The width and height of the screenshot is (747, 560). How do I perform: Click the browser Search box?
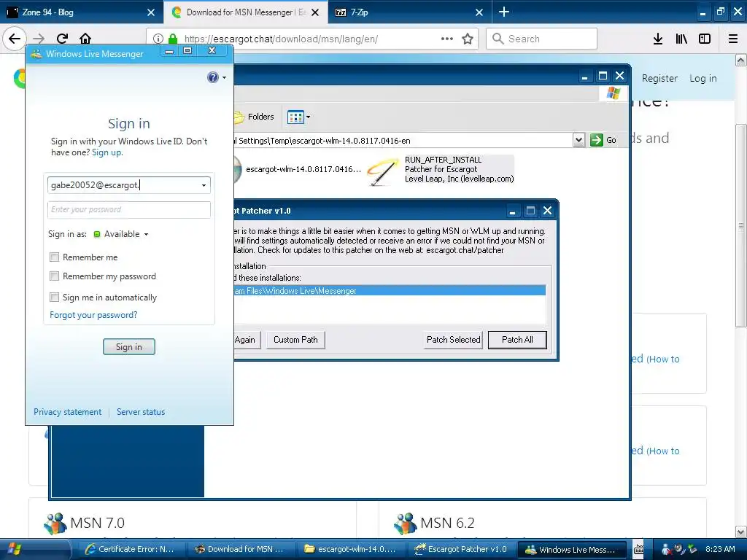click(x=542, y=39)
